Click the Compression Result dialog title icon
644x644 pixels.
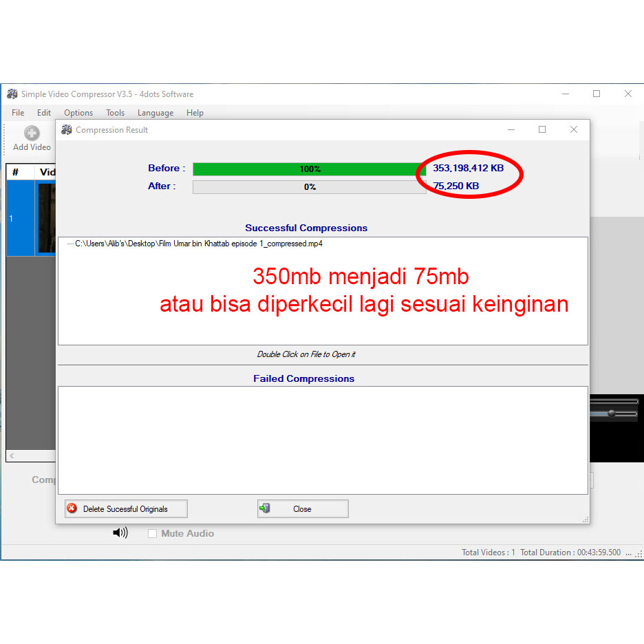[x=67, y=130]
